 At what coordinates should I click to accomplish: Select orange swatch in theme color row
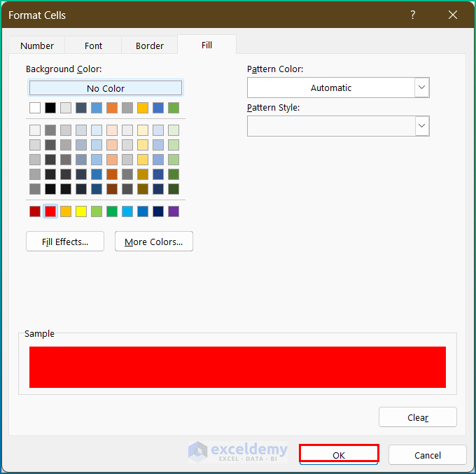[x=112, y=108]
